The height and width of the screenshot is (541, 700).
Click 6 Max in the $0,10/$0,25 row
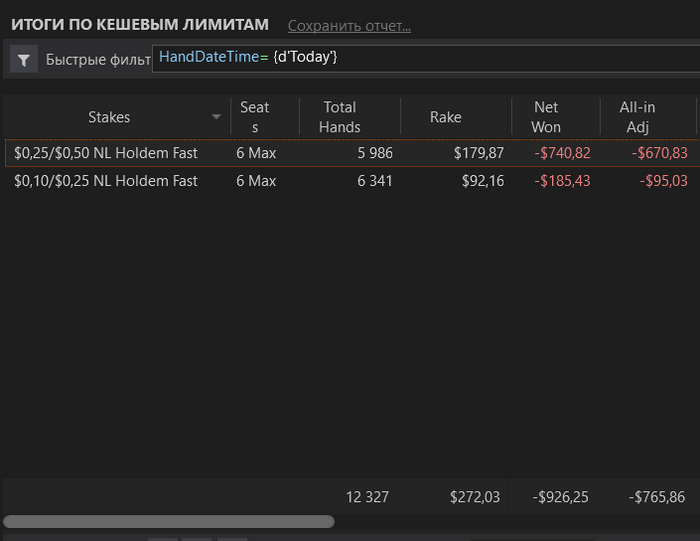(256, 181)
